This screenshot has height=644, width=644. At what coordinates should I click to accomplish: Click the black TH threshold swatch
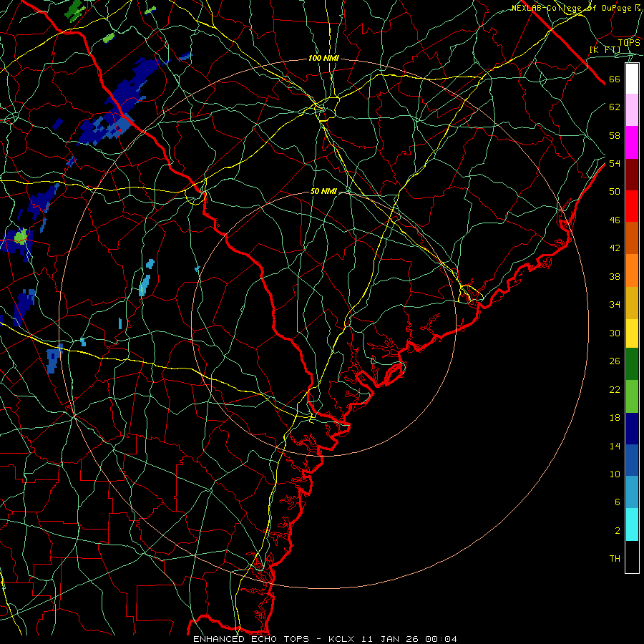point(632,557)
